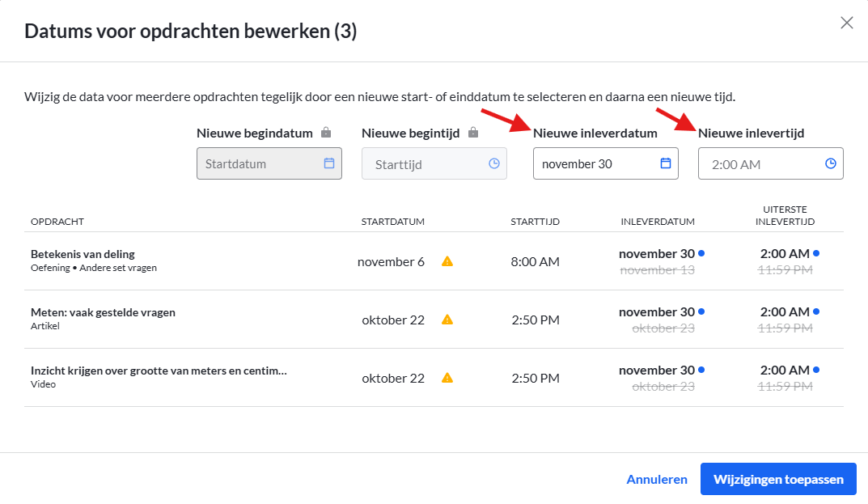Click the Nieuwe inleverdatum input with november 30

[606, 163]
